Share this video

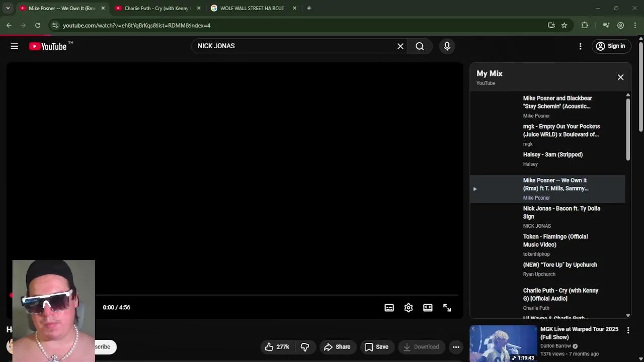[x=337, y=347]
